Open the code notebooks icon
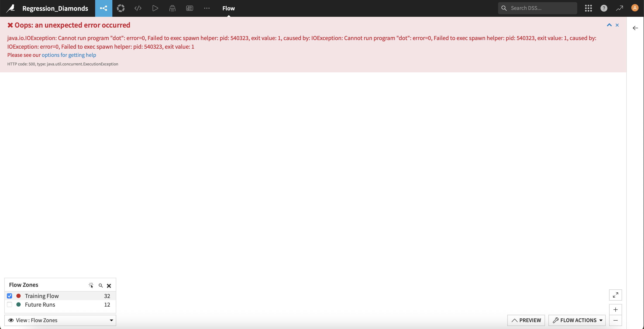The width and height of the screenshot is (644, 329). tap(138, 8)
